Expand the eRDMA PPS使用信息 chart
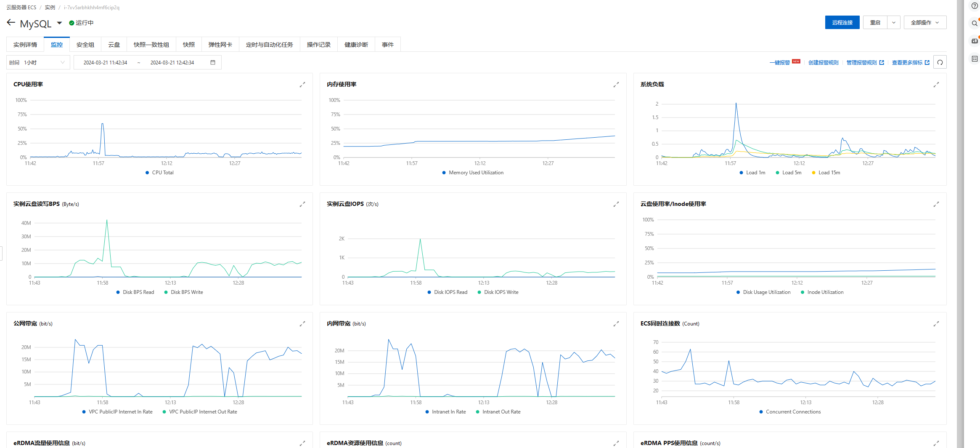 pyautogui.click(x=936, y=443)
